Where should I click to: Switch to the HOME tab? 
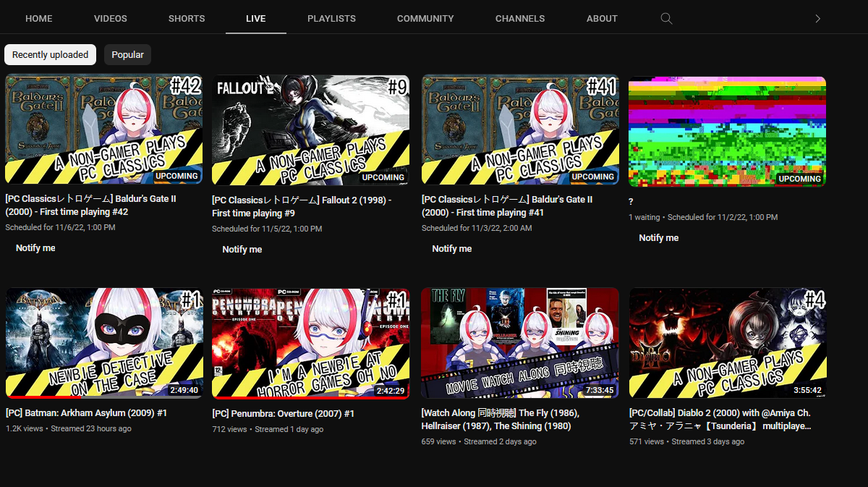pyautogui.click(x=39, y=18)
